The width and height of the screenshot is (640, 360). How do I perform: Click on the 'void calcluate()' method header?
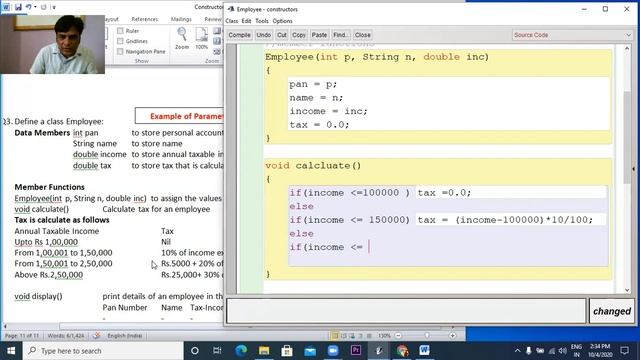(x=313, y=166)
